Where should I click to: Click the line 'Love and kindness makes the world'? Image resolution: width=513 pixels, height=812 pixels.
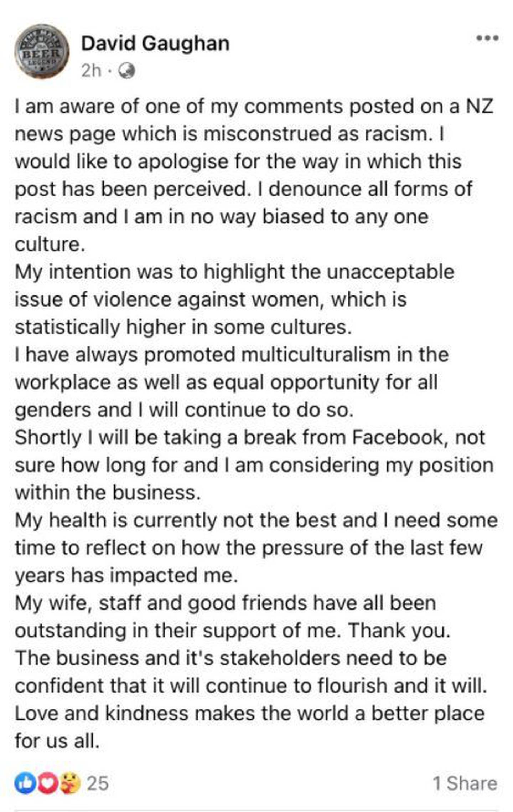[250, 713]
